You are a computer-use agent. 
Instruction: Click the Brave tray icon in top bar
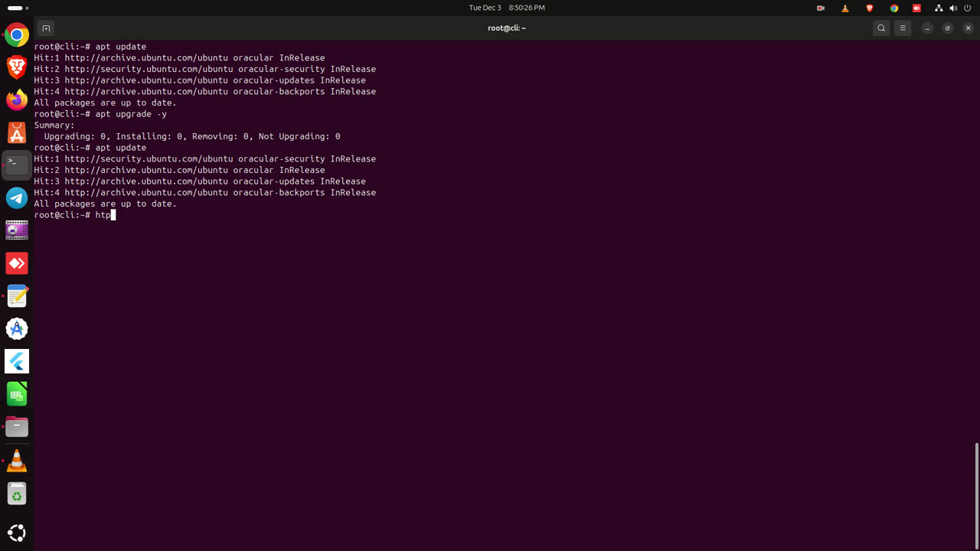(870, 8)
